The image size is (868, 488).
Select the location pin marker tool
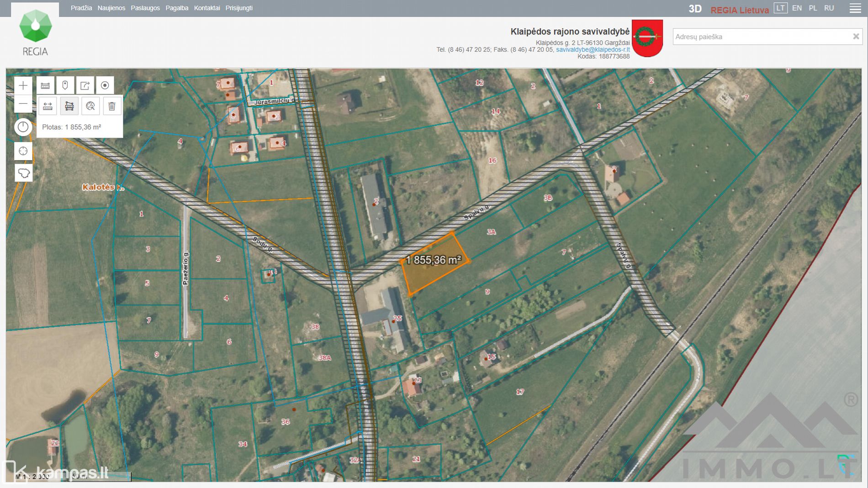click(65, 85)
